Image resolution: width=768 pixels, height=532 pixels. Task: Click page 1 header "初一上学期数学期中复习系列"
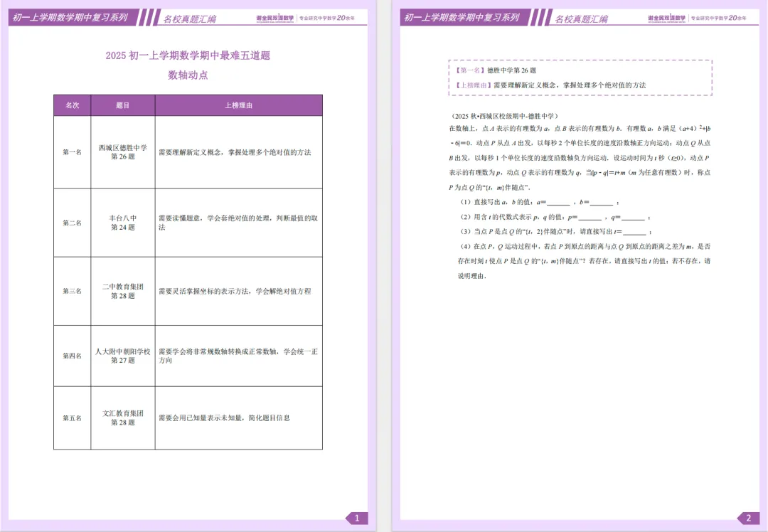pyautogui.click(x=70, y=18)
